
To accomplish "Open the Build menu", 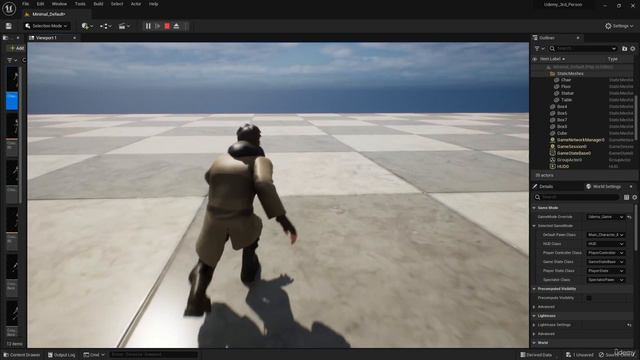I will pos(98,4).
